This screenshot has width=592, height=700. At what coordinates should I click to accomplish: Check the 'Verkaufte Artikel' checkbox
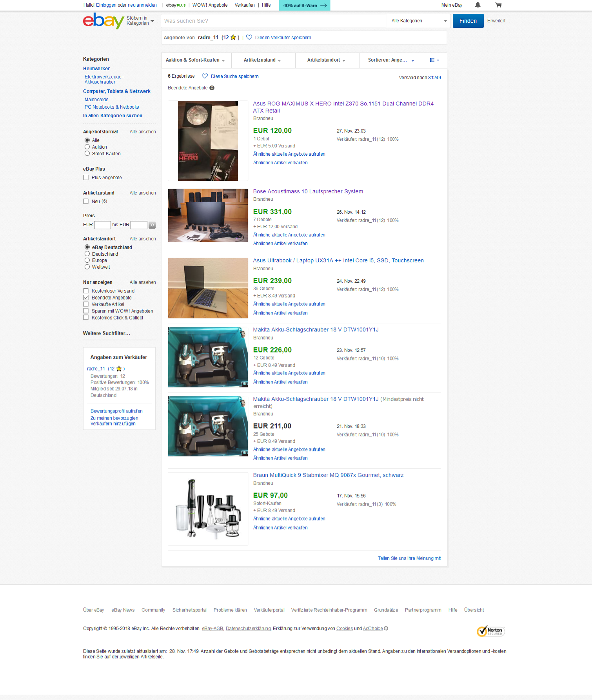[x=86, y=304]
